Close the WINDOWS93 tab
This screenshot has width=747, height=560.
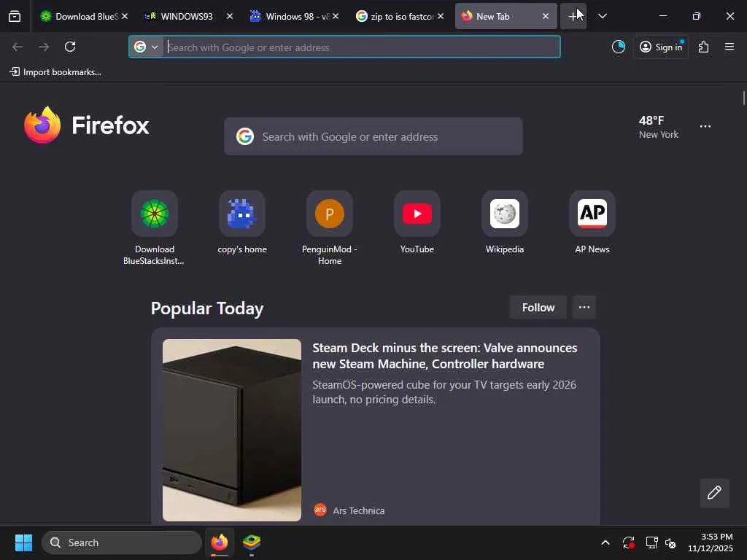click(230, 16)
